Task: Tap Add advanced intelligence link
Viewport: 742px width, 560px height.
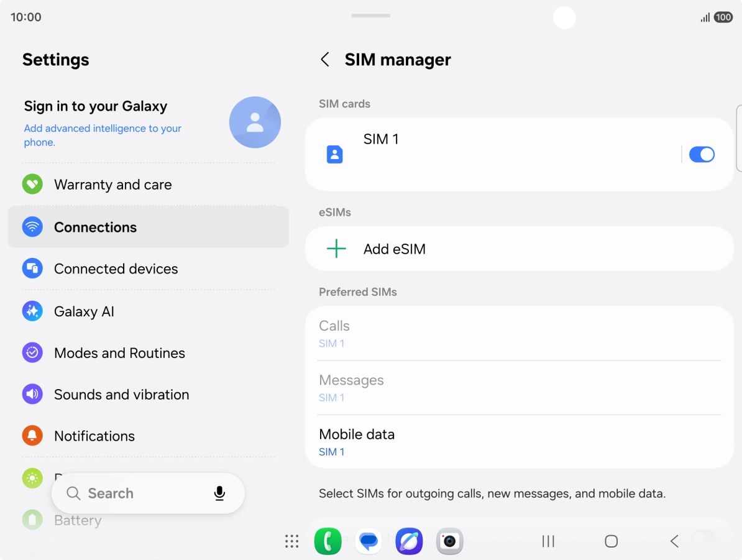Action: click(103, 135)
